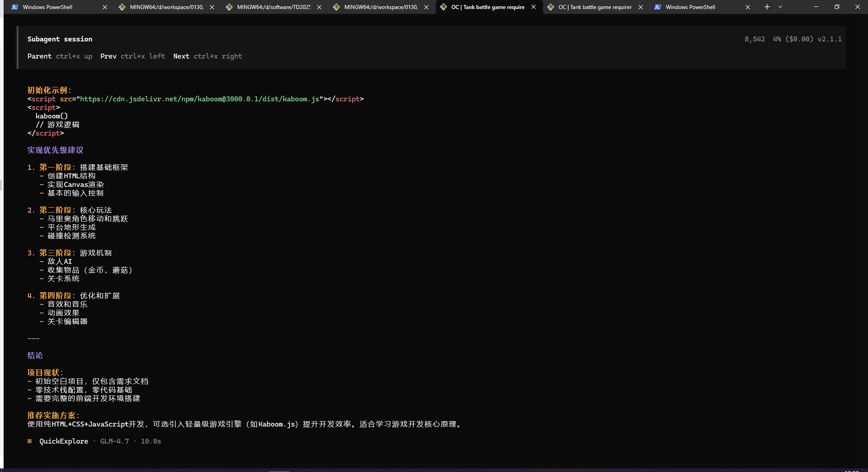Image resolution: width=868 pixels, height=472 pixels.
Task: Open the kaboom.js jsdelivr CDN URL
Action: [199, 99]
